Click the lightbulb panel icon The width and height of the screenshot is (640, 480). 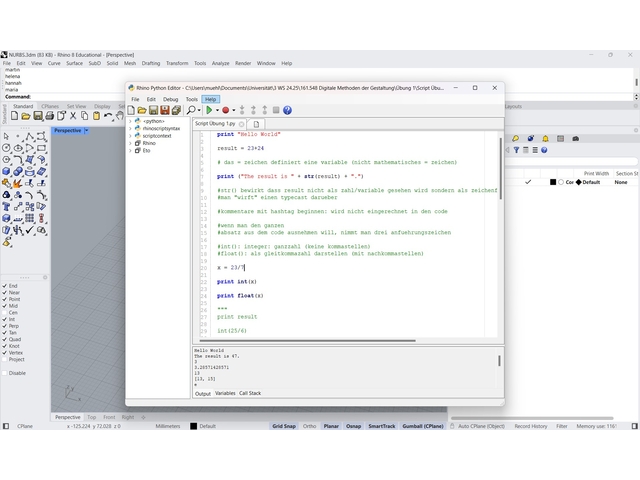[516, 139]
